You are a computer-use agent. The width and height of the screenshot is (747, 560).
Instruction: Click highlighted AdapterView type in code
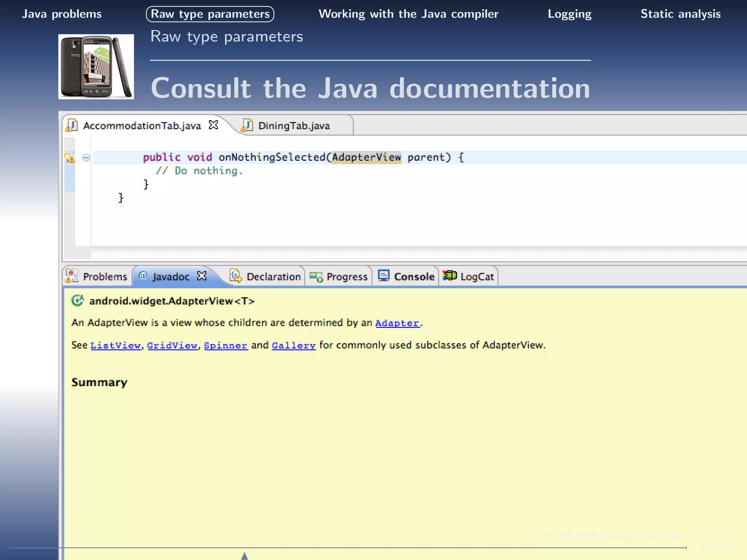[x=366, y=157]
